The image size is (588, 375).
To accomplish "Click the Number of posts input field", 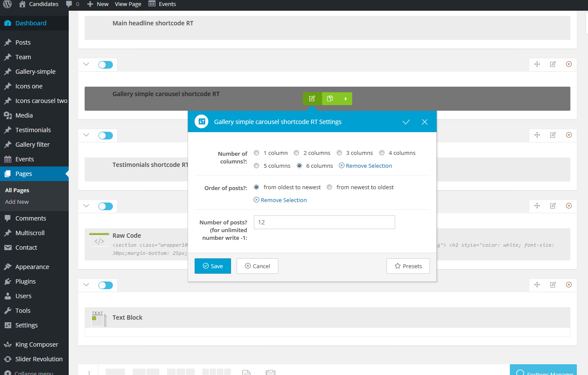I will 324,222.
